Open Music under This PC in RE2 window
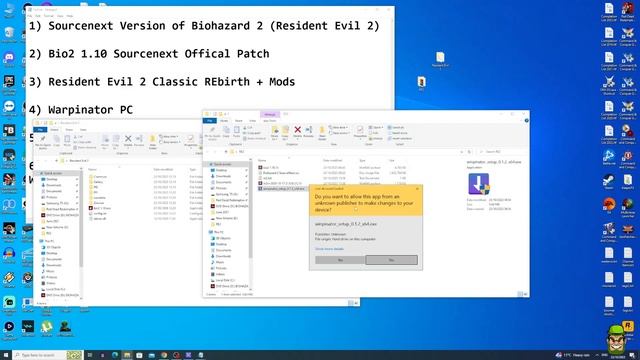 click(x=217, y=262)
